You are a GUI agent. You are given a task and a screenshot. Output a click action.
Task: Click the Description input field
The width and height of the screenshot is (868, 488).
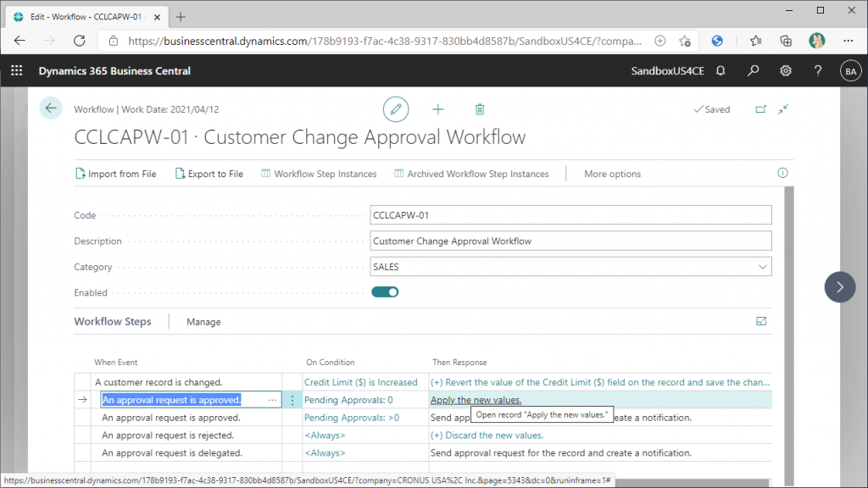tap(570, 241)
